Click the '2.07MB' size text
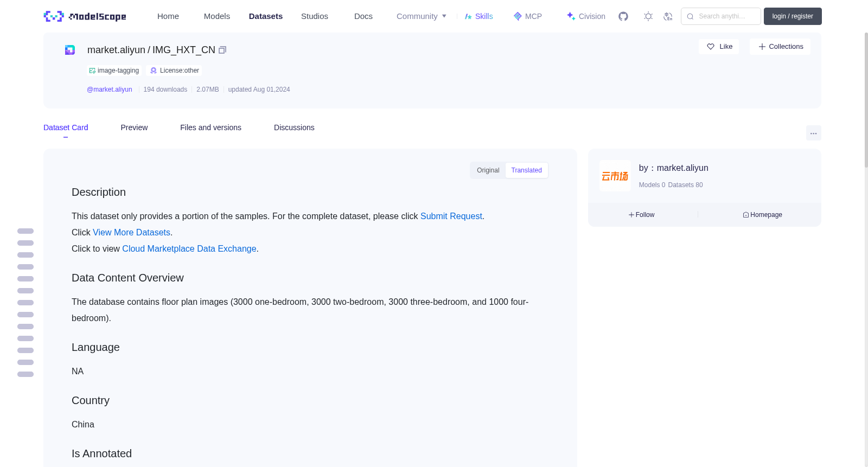Screen dimensions: 868x467 click(208, 89)
